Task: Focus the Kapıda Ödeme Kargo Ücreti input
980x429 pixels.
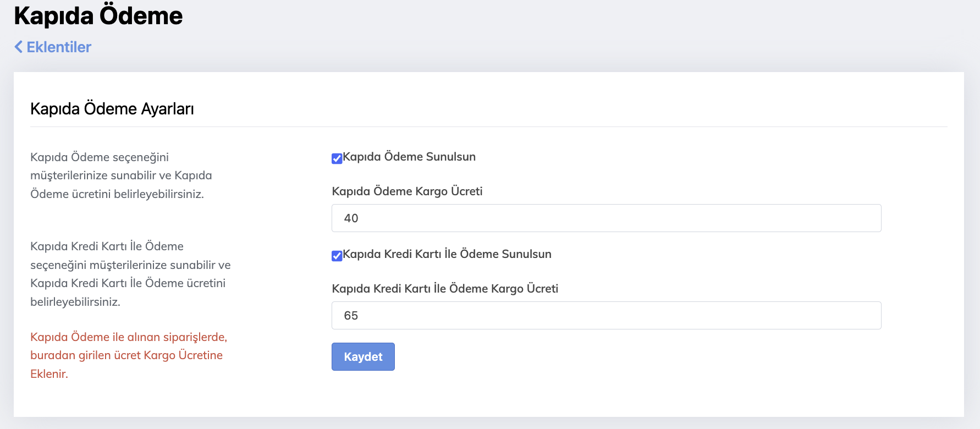Action: click(x=606, y=218)
